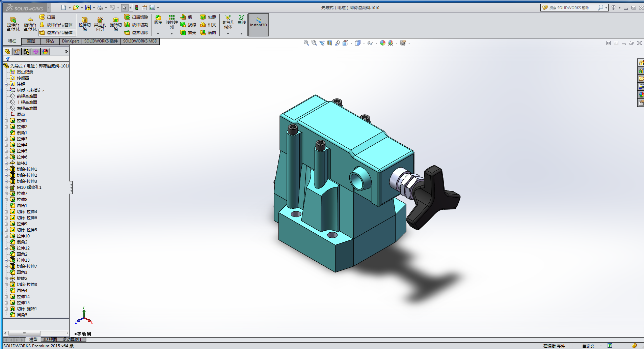Select the 旋转切除 revolved cut tool
The image size is (644, 349).
[116, 24]
